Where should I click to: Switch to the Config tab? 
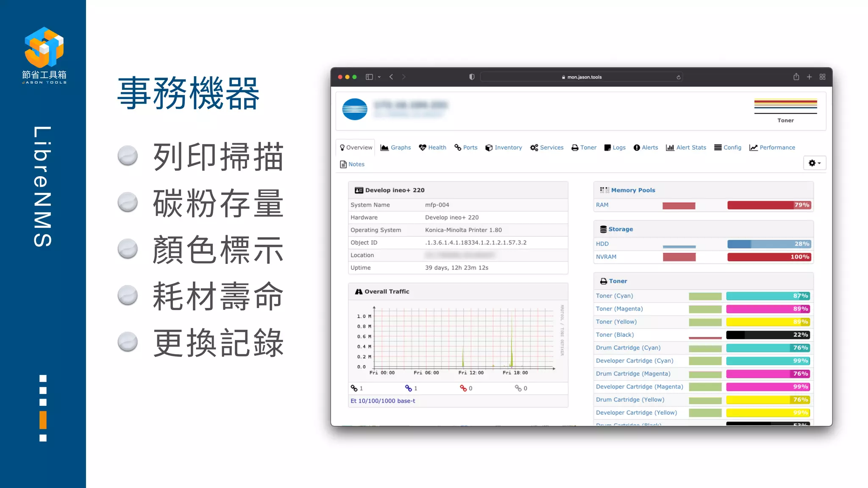728,147
